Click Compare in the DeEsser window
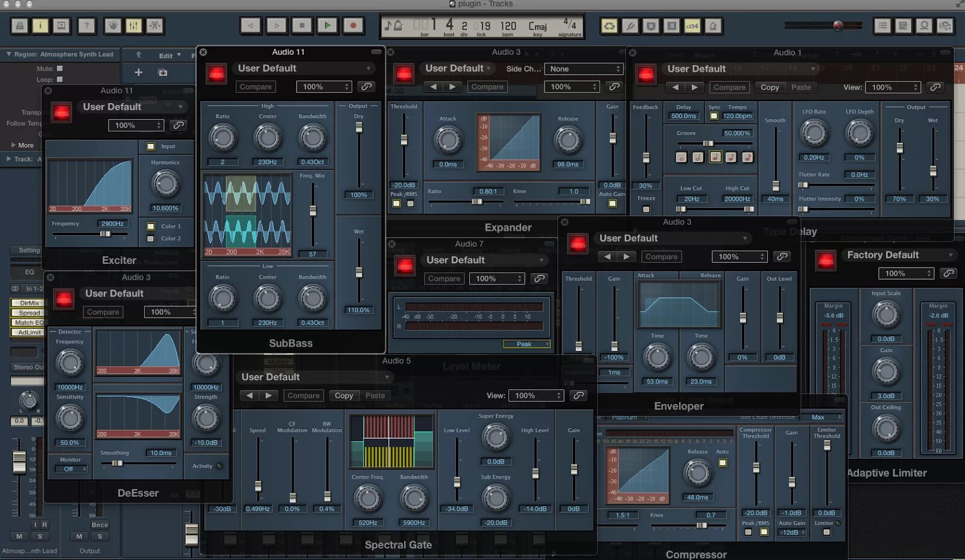The width and height of the screenshot is (965, 560). coord(103,312)
